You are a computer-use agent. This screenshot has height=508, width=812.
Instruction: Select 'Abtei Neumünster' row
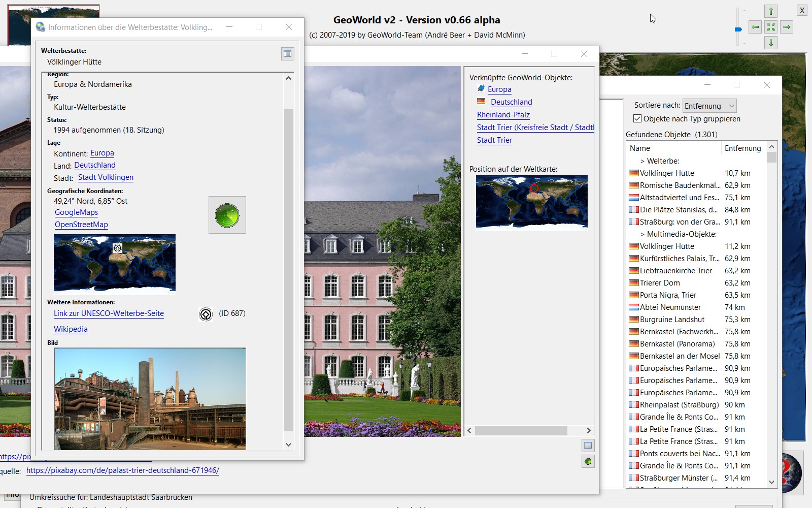pos(696,307)
